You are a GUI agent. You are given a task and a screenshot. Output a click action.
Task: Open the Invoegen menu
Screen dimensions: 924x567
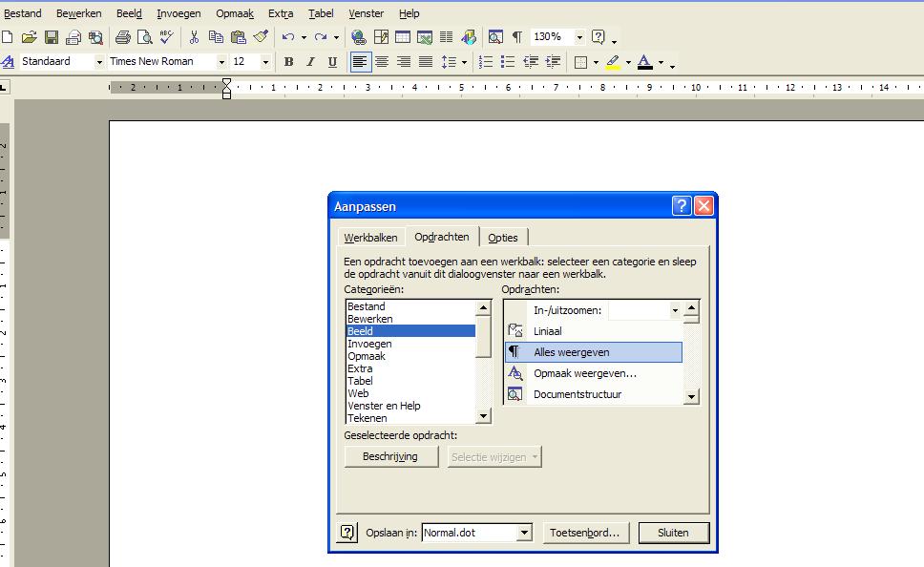click(178, 13)
